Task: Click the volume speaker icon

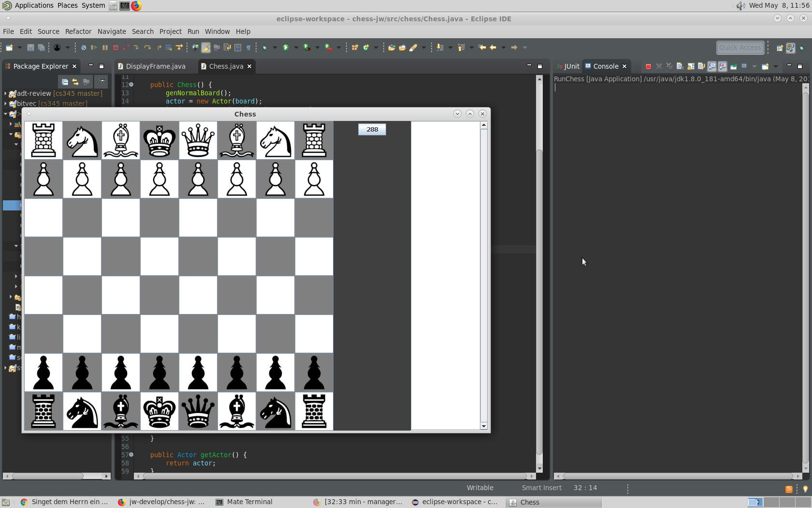Action: pyautogui.click(x=740, y=6)
